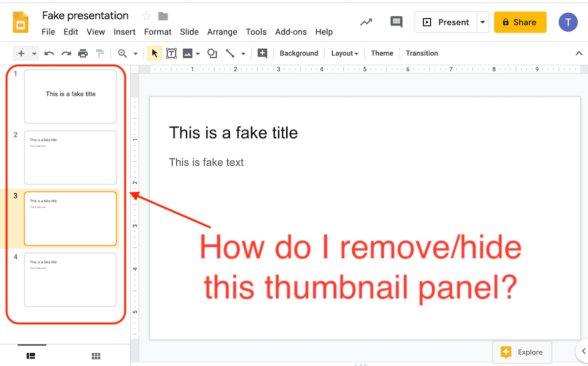
Task: Open comment history speech bubble icon
Action: pos(396,22)
